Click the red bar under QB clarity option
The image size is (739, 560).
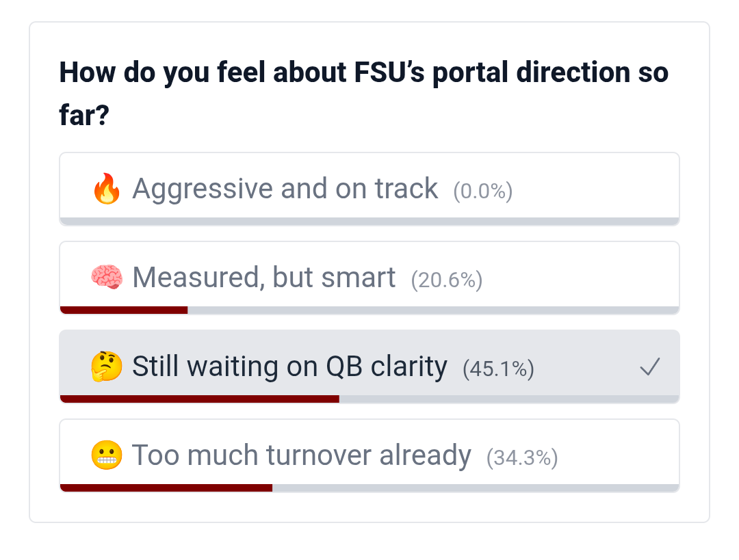point(199,399)
